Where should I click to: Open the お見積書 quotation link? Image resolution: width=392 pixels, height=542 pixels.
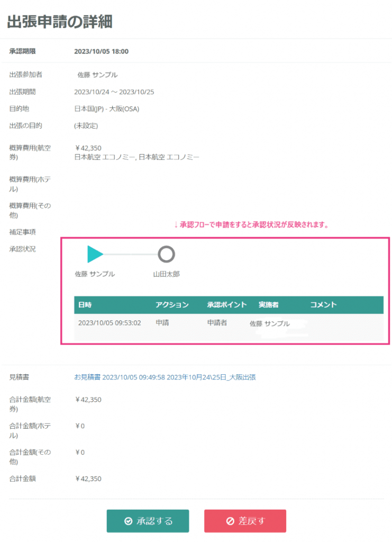point(165,377)
